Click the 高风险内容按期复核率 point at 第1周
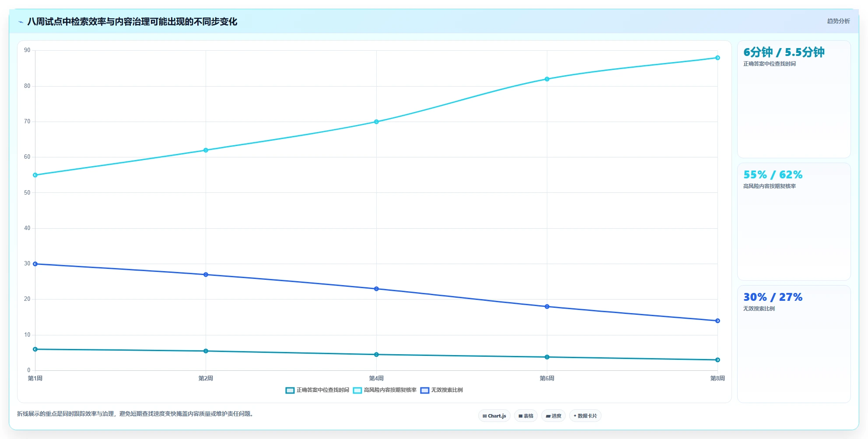The width and height of the screenshot is (868, 439). click(x=35, y=175)
